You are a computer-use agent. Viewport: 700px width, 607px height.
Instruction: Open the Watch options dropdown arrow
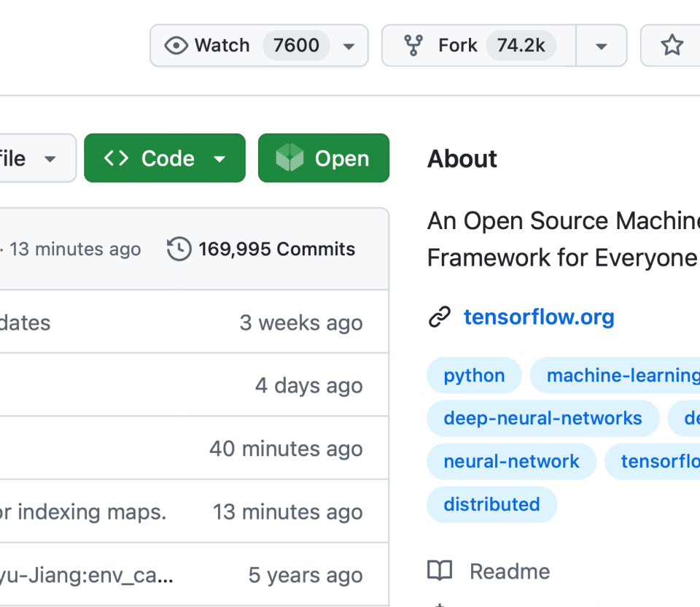(349, 45)
